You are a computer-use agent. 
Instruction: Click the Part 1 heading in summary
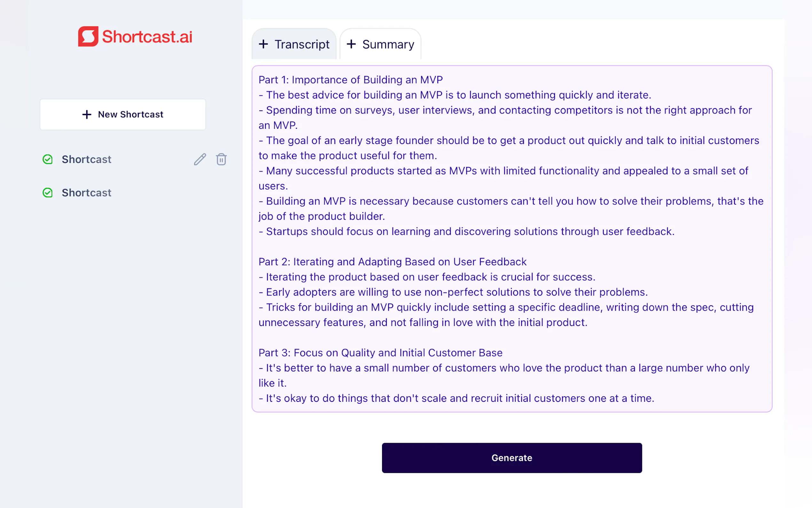350,80
